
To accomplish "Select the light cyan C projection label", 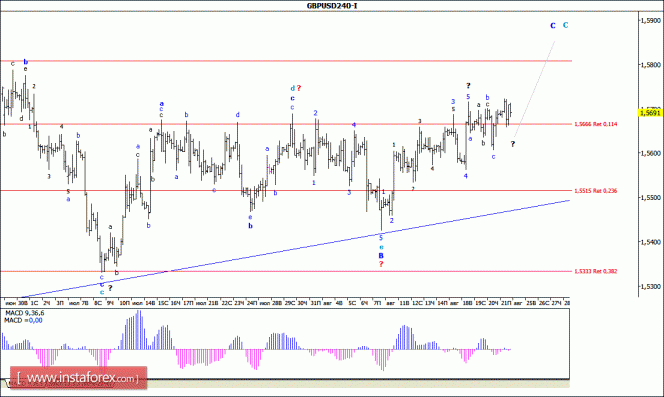I will point(565,25).
